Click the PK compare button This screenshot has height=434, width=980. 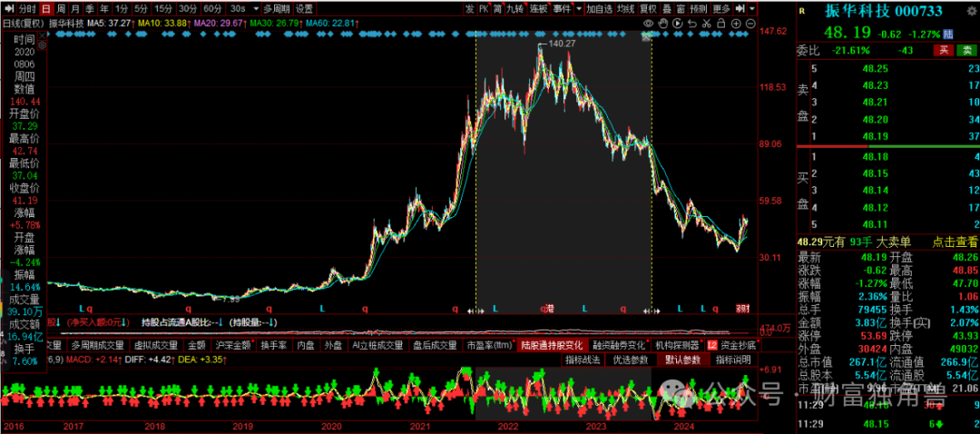point(484,9)
